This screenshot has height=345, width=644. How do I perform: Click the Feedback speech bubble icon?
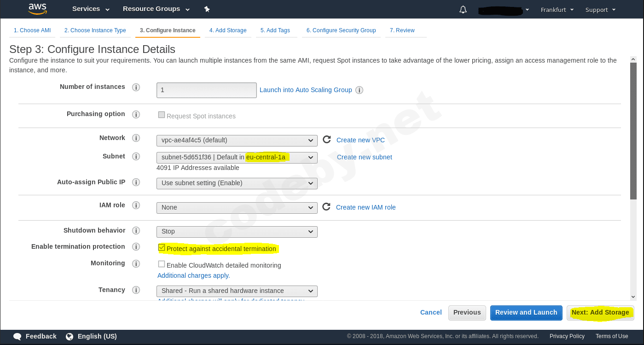[x=17, y=336]
